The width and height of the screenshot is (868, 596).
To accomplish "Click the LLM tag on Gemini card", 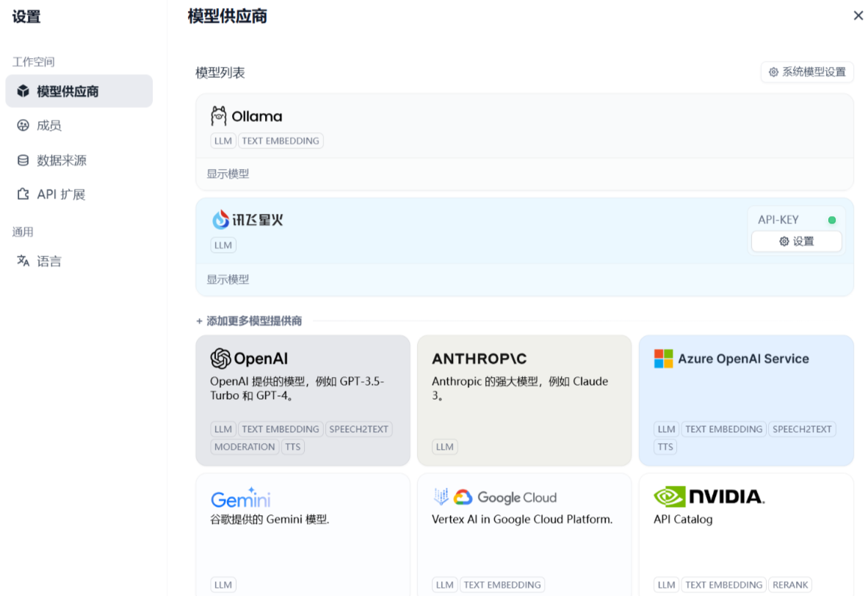I will pyautogui.click(x=223, y=584).
